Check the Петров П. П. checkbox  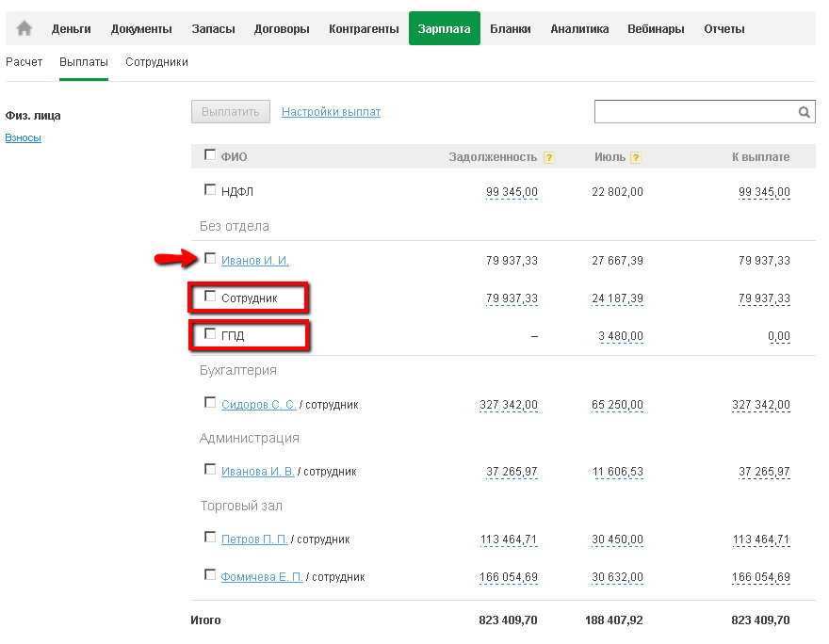click(x=210, y=538)
